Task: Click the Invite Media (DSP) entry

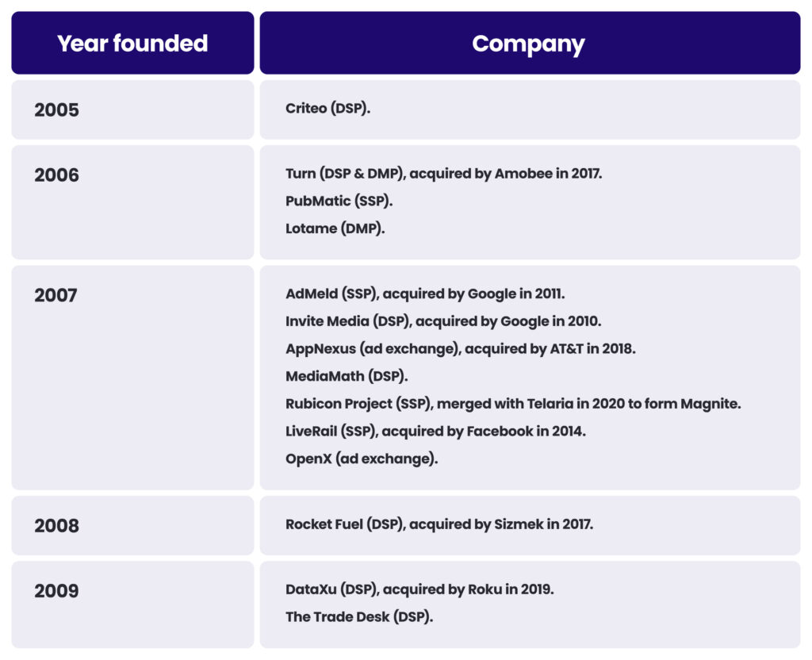Action: pyautogui.click(x=443, y=321)
